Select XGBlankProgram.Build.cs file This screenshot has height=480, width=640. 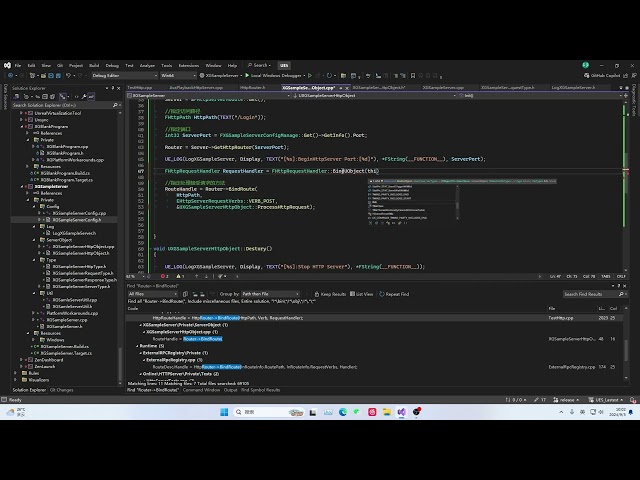(x=65, y=173)
